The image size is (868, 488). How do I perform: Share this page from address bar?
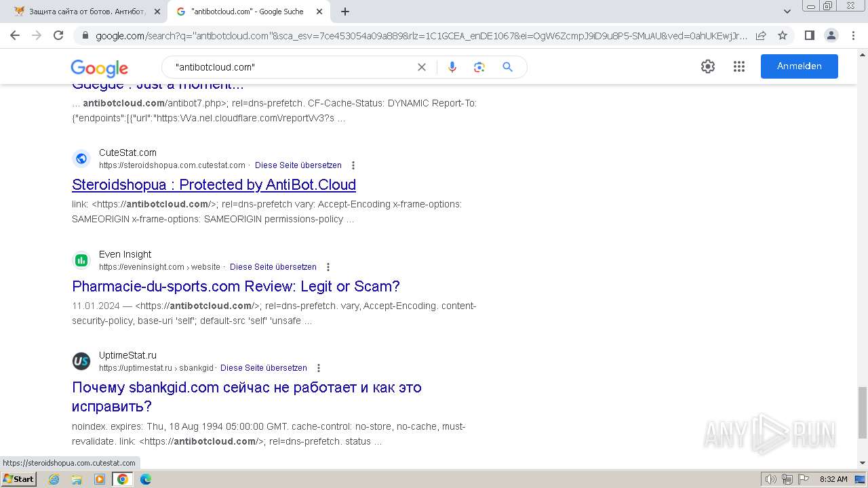[x=761, y=35]
